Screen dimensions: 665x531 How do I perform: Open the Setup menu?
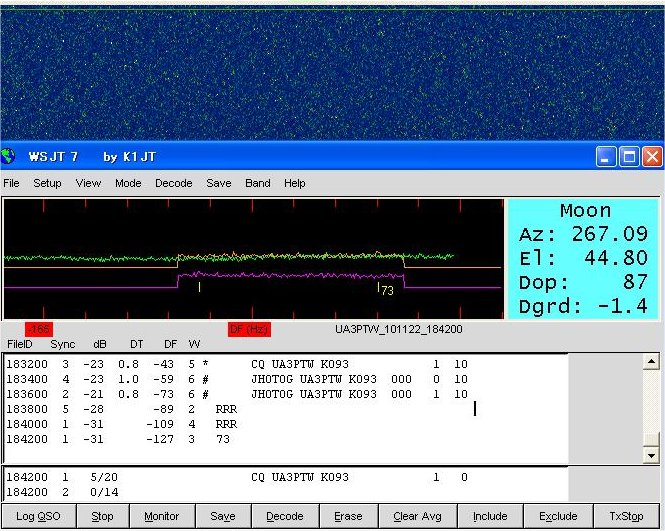[x=48, y=183]
